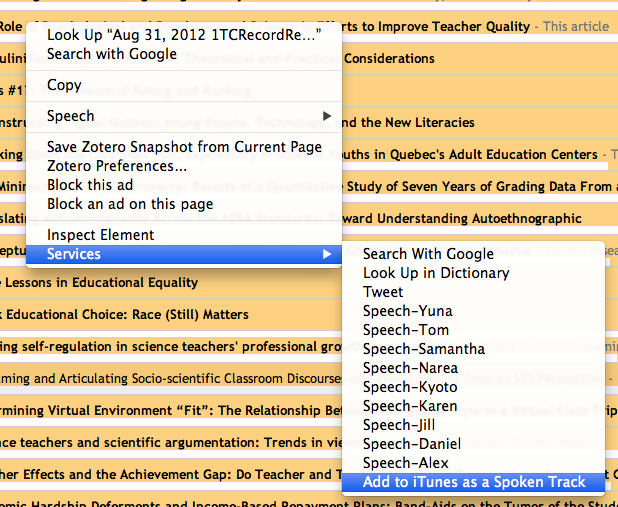This screenshot has width=618, height=507.
Task: Select the Speech-Jill service
Action: [x=473, y=425]
